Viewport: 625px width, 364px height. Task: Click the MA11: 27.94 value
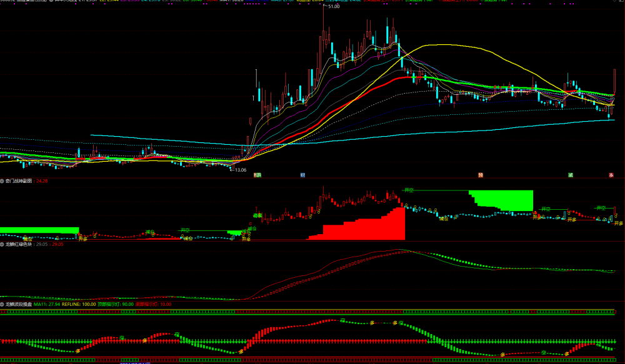pos(47,304)
